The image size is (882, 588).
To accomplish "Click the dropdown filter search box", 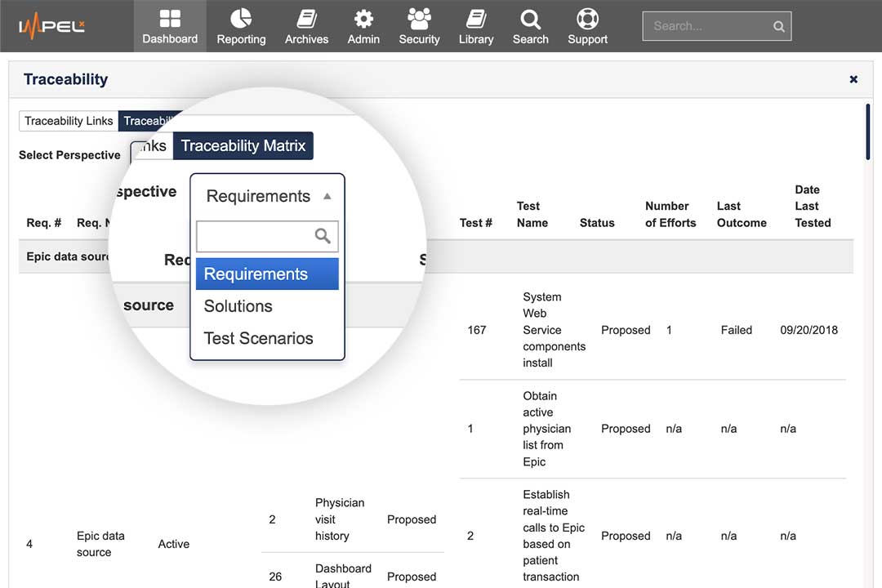I will (x=267, y=236).
